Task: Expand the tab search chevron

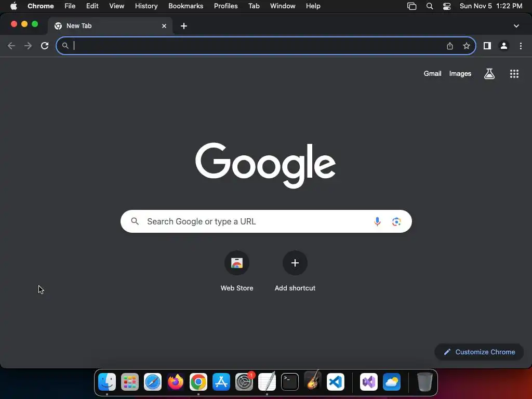Action: tap(516, 26)
